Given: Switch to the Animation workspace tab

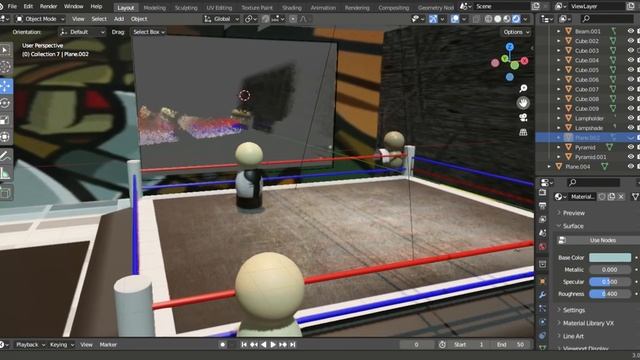Looking at the screenshot, I should 323,8.
